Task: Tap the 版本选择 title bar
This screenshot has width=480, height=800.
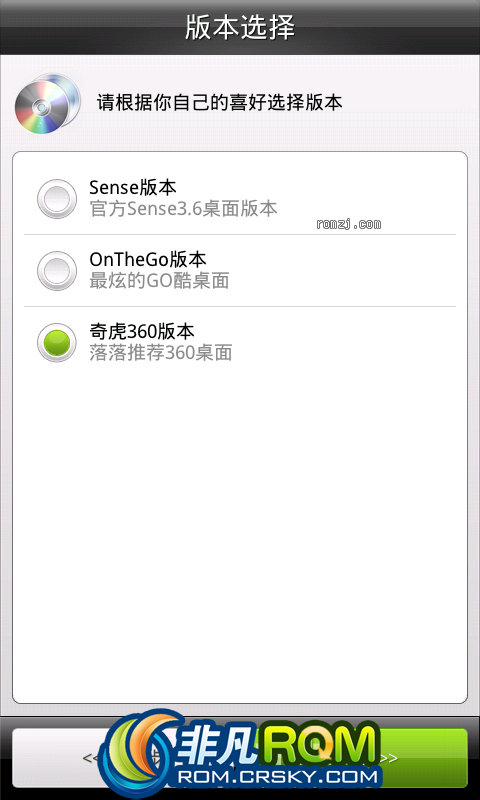Action: (240, 27)
